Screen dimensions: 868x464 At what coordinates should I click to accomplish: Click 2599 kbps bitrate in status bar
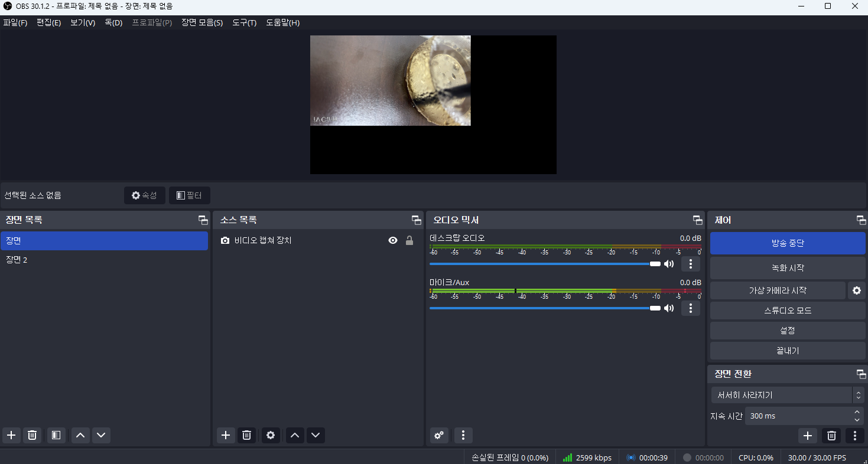tap(587, 458)
